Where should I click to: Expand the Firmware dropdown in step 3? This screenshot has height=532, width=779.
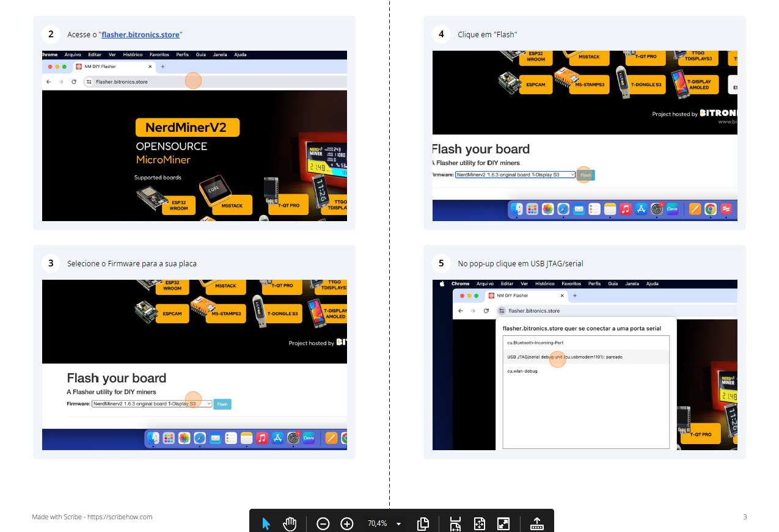(x=152, y=404)
